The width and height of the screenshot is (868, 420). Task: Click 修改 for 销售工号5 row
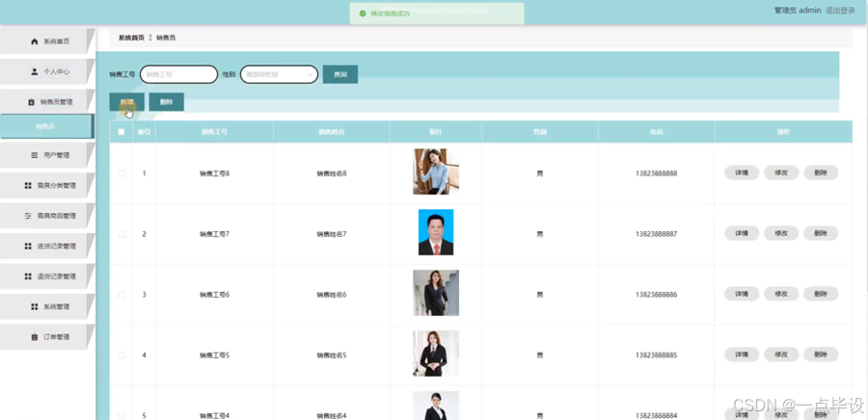781,354
